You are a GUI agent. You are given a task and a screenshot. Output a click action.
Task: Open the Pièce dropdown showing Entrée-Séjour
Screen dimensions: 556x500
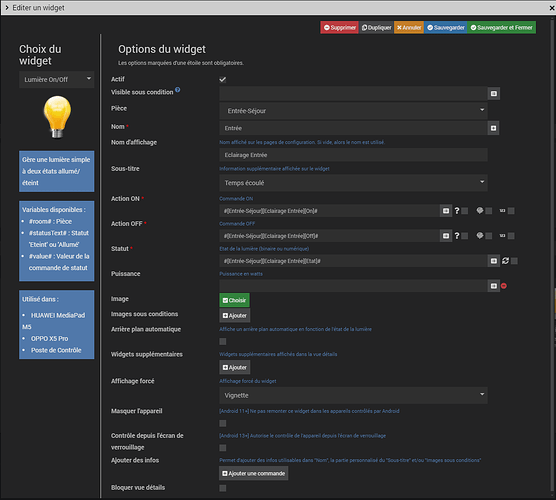click(353, 111)
